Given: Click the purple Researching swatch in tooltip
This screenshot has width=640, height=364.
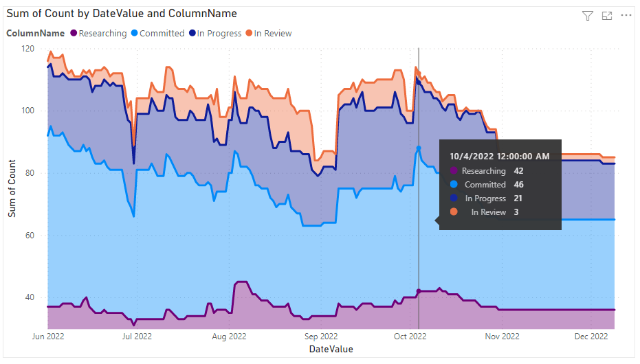Looking at the screenshot, I should (454, 171).
